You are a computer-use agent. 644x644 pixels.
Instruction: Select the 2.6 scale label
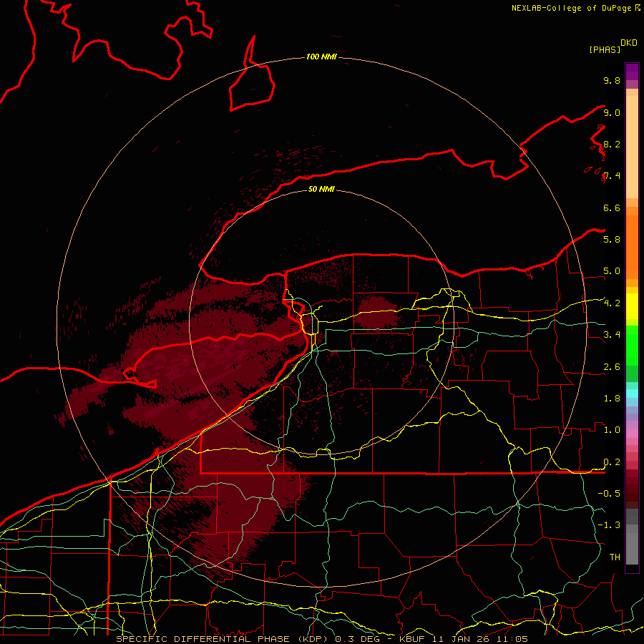612,367
